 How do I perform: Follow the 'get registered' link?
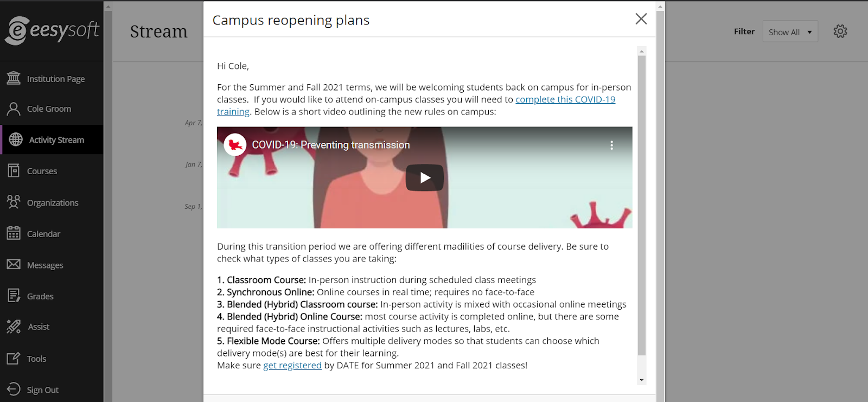click(292, 365)
